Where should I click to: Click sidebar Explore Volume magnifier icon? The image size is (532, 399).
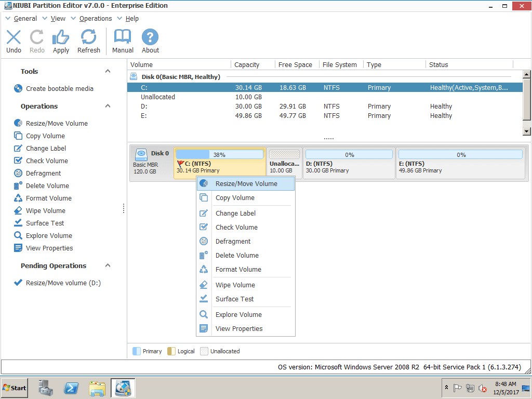click(18, 235)
